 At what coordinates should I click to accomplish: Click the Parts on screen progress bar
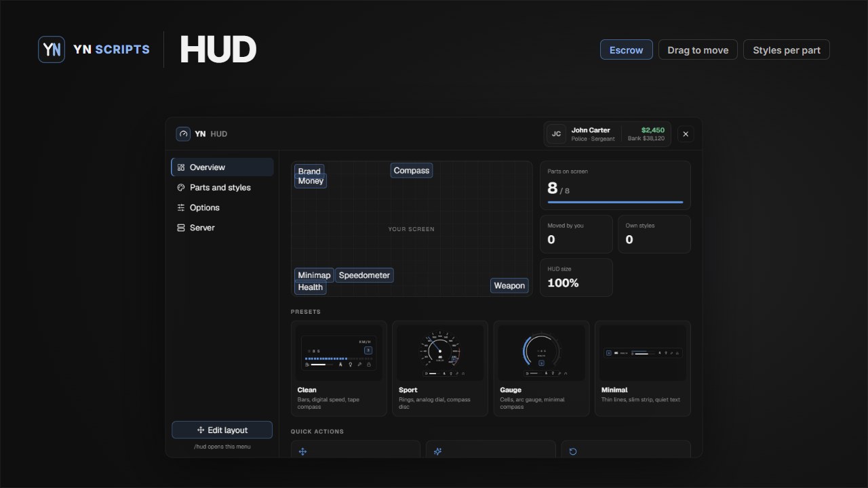(x=615, y=202)
